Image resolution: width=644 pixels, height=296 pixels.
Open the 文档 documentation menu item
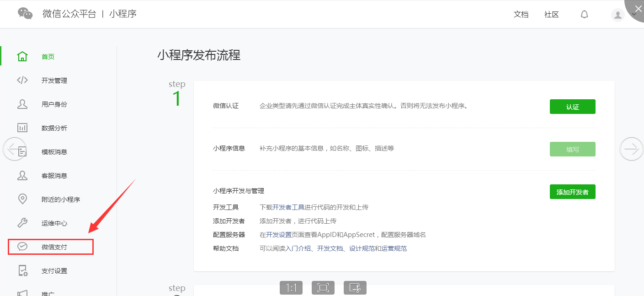(x=521, y=14)
